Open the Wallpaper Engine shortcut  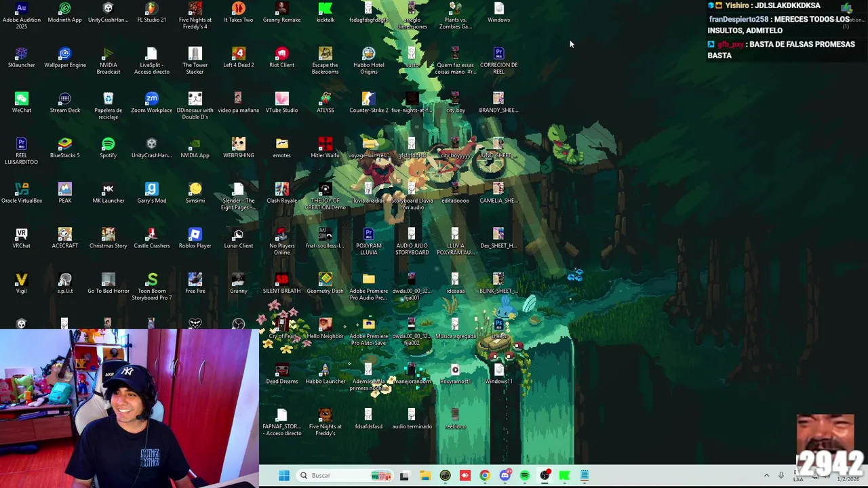tap(65, 58)
